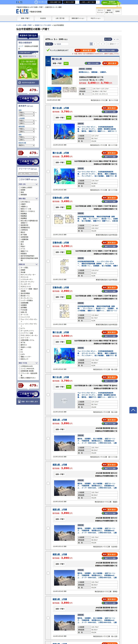Viewport: 138px width, 644px height.
Task: Click 町名で絞り込む arrow link
Action: (28, 52)
